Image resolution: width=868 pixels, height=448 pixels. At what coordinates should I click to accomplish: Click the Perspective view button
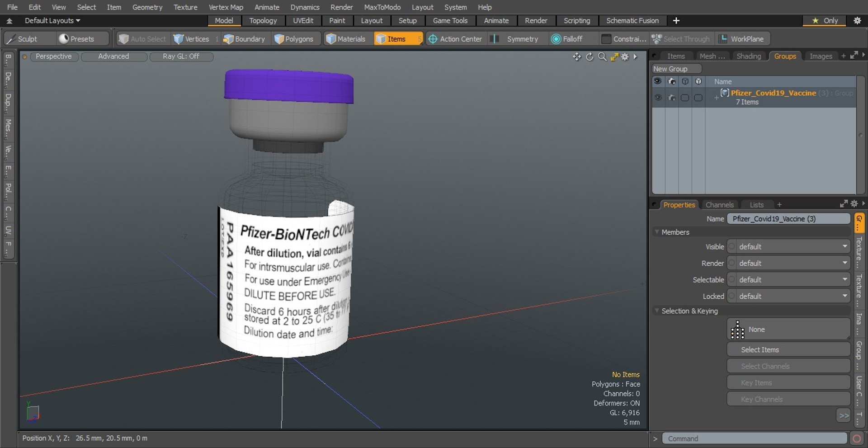[54, 57]
